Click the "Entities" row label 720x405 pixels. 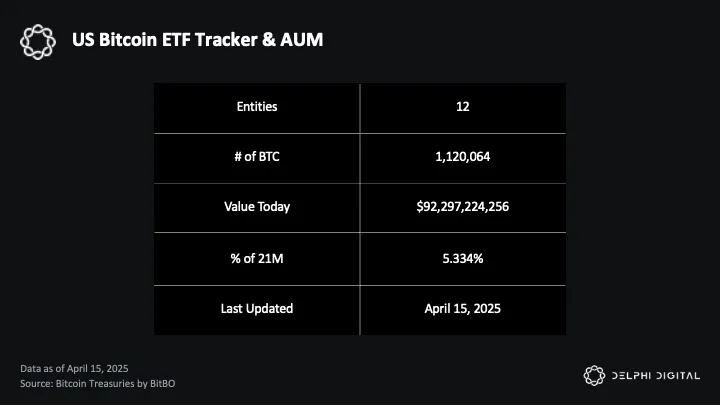click(257, 107)
